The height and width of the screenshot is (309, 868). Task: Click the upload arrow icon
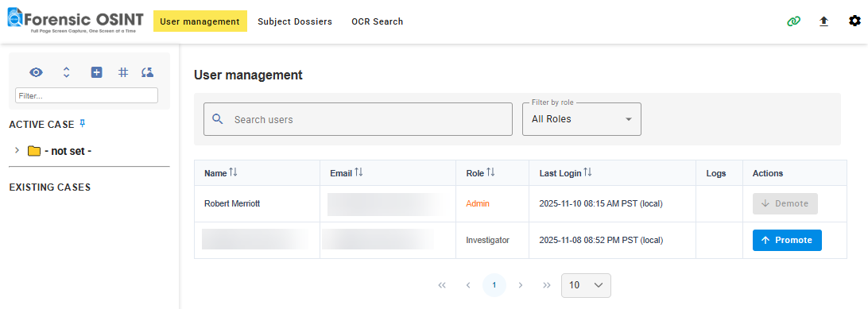pos(823,21)
